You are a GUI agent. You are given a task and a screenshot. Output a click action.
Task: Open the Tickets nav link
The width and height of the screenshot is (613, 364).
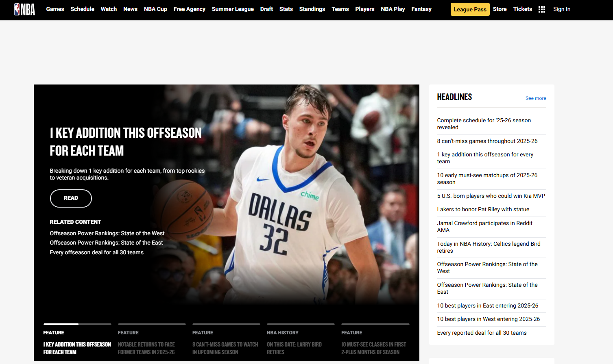point(523,9)
